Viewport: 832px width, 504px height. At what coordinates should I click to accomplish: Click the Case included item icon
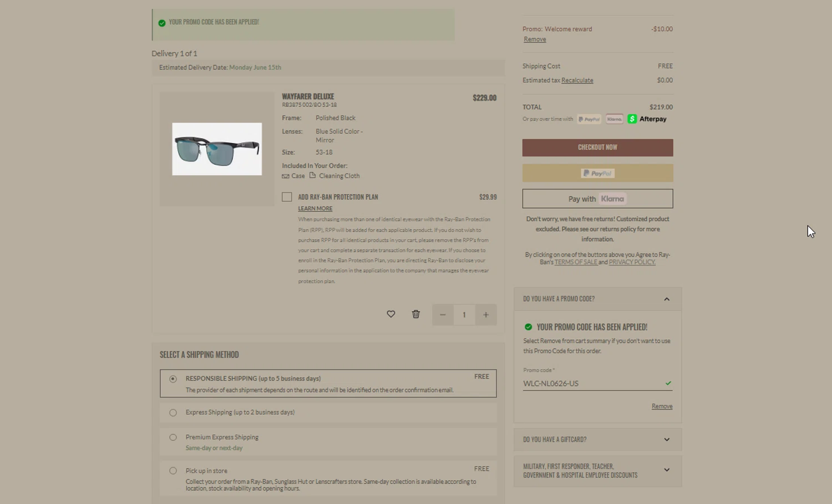pyautogui.click(x=286, y=176)
